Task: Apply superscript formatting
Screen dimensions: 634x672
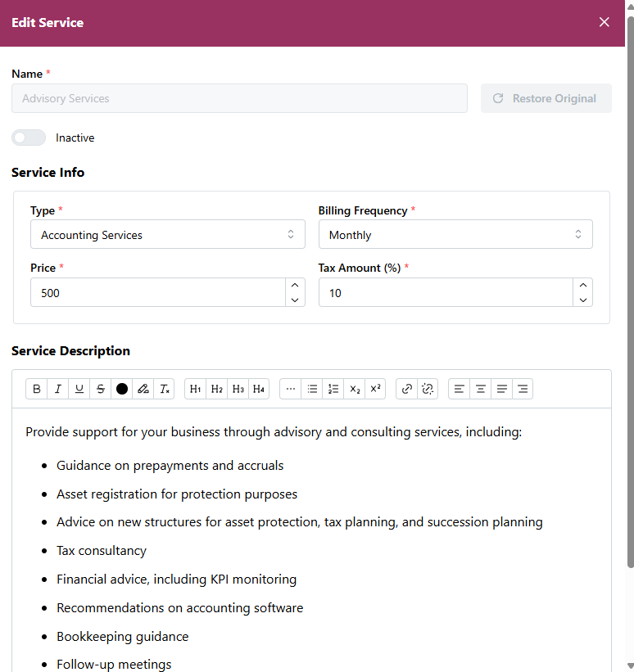Action: (x=376, y=389)
